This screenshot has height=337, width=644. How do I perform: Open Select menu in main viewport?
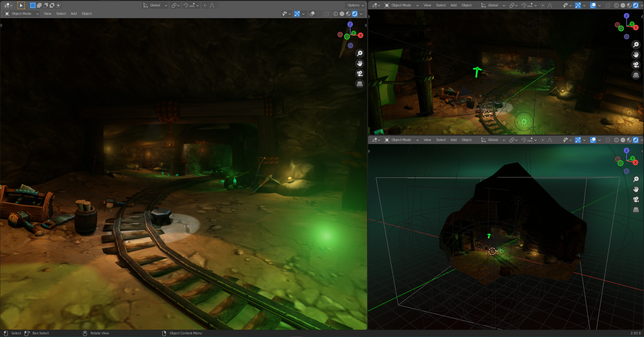(x=61, y=14)
